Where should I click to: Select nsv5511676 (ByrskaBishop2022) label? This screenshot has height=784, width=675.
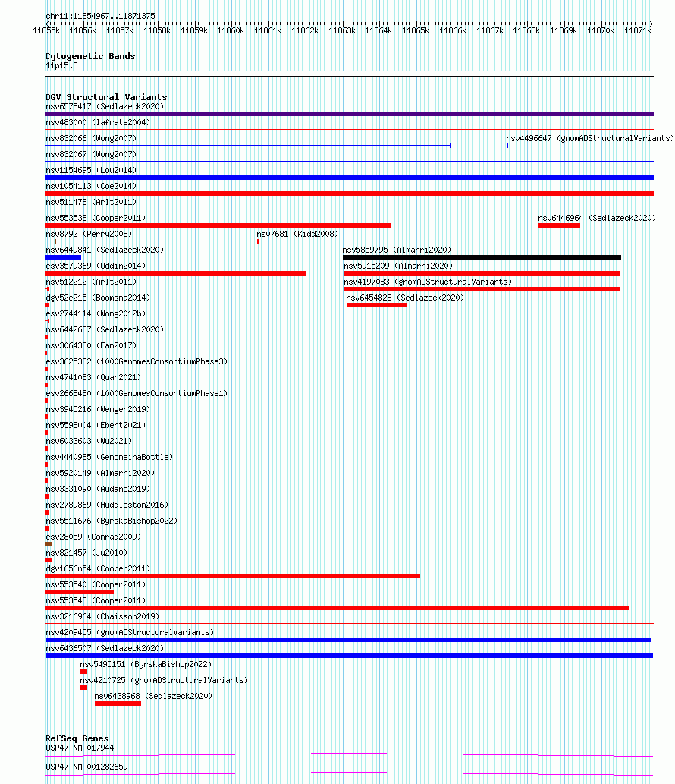click(x=111, y=521)
